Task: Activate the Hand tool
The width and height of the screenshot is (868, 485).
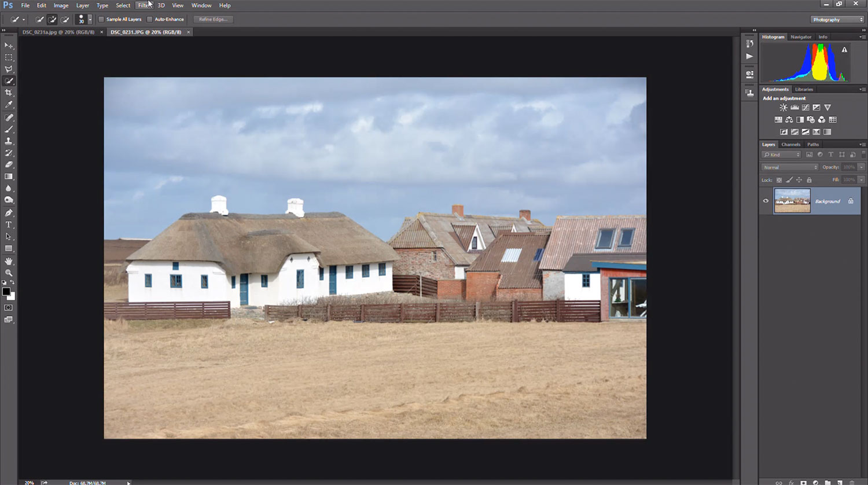Action: tap(9, 261)
